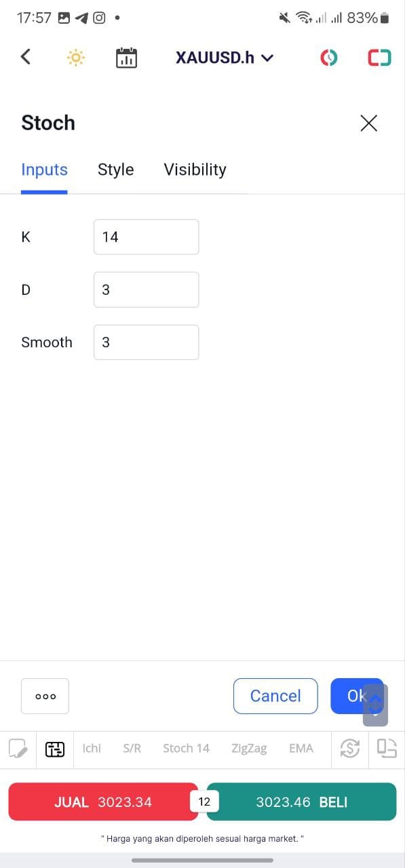Tap the indicator settings sliders icon
This screenshot has height=868, width=405.
(55, 749)
